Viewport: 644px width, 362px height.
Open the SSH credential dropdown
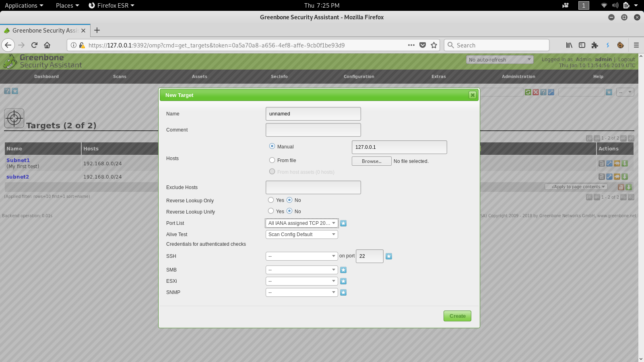point(302,256)
